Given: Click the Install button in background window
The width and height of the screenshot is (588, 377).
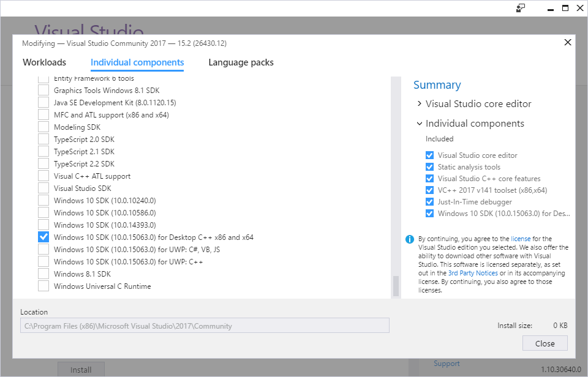Looking at the screenshot, I should [81, 370].
